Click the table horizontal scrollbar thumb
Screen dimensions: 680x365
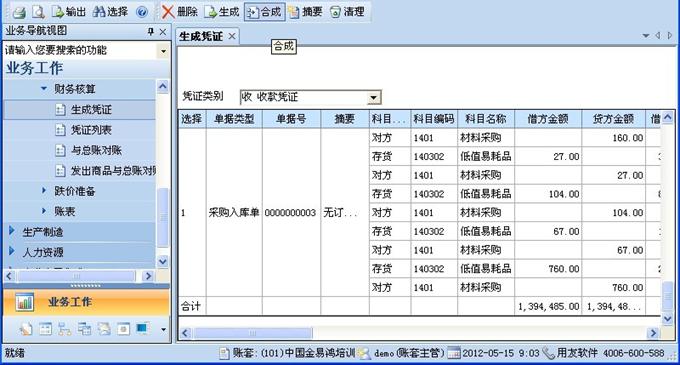click(x=252, y=333)
